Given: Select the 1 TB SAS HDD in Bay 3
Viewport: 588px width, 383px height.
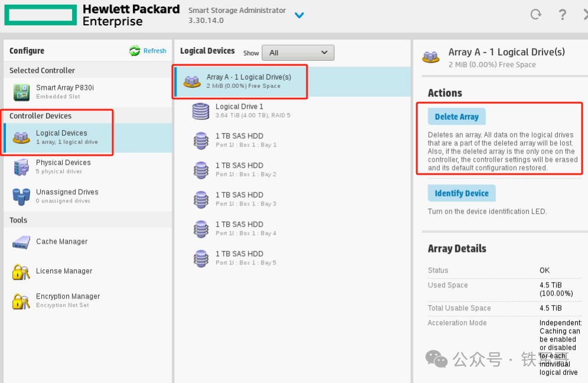Looking at the screenshot, I should point(292,199).
